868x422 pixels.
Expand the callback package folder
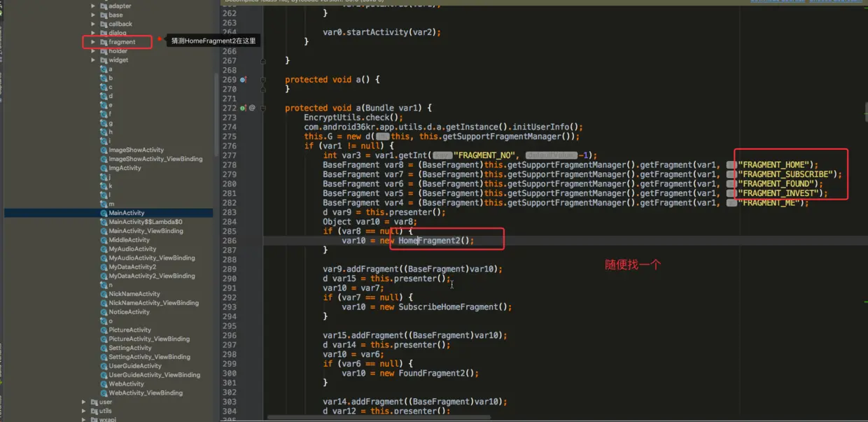tap(94, 24)
